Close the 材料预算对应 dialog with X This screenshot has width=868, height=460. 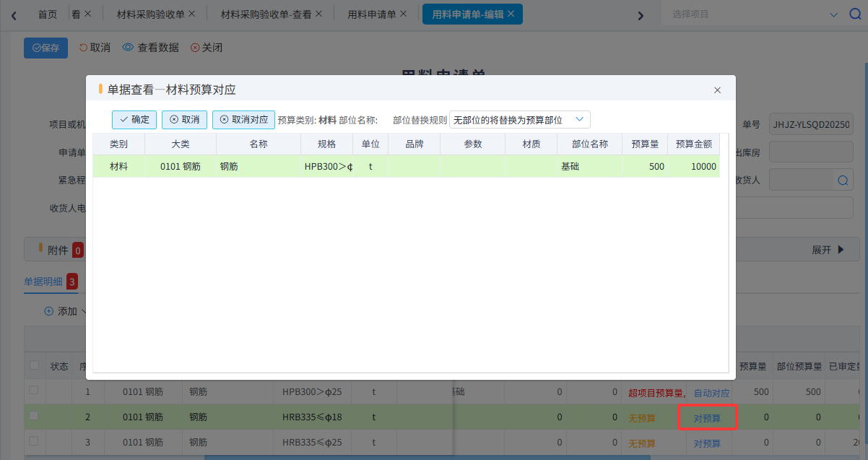[x=717, y=90]
